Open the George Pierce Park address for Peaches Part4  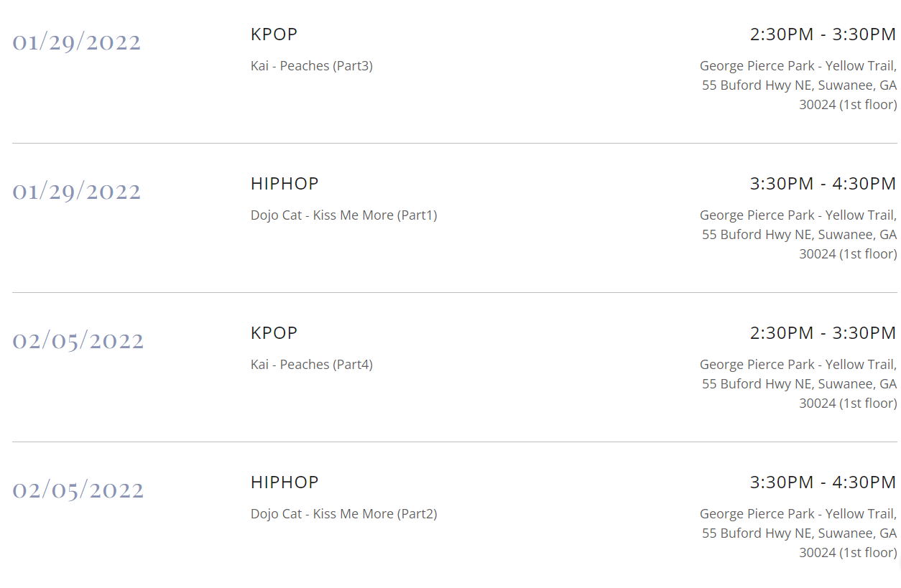798,384
